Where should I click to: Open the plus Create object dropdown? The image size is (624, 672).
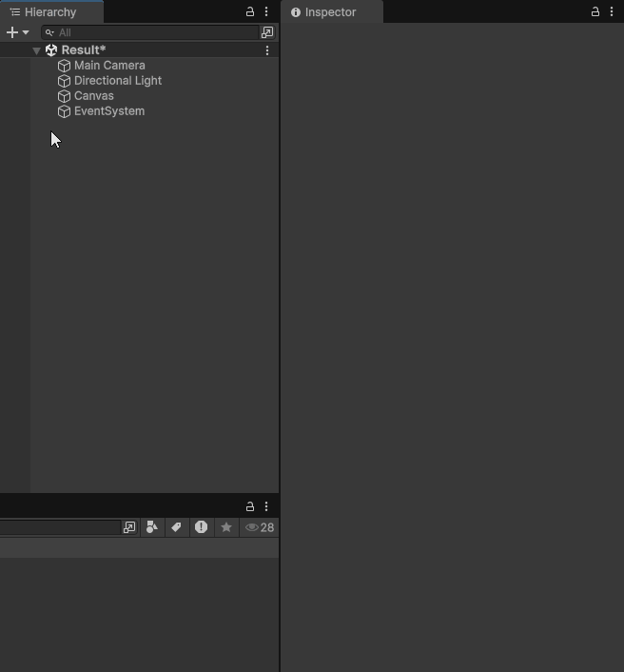[x=17, y=32]
